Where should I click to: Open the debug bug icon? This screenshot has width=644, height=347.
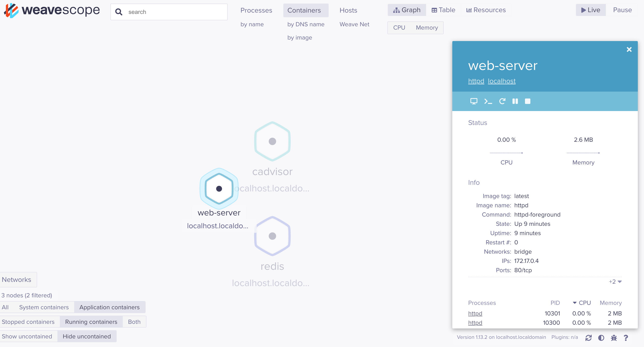614,338
